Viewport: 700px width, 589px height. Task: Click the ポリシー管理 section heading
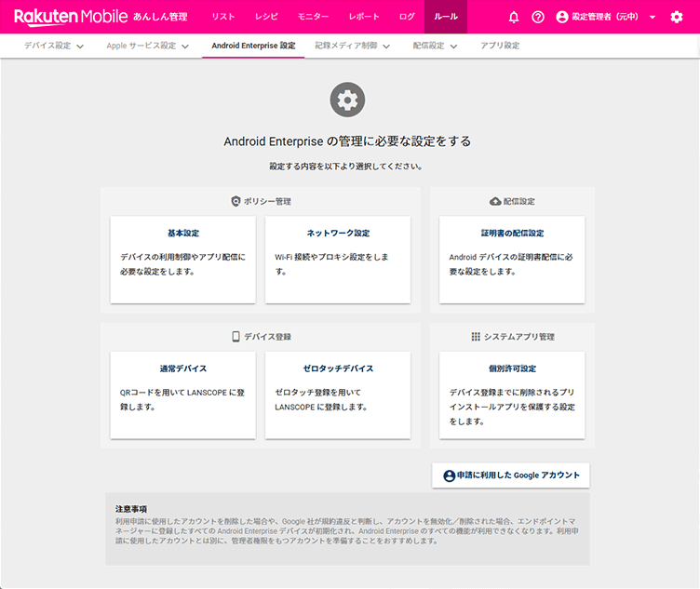coord(267,201)
